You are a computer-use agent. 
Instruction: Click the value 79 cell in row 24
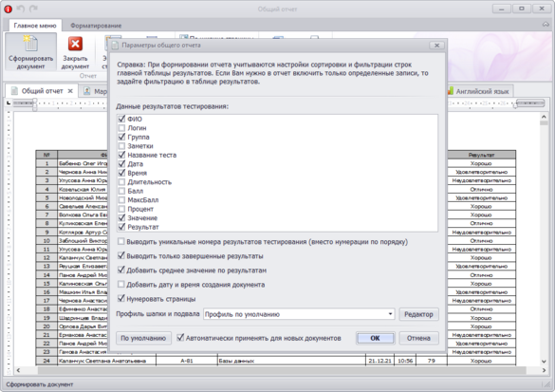432,361
